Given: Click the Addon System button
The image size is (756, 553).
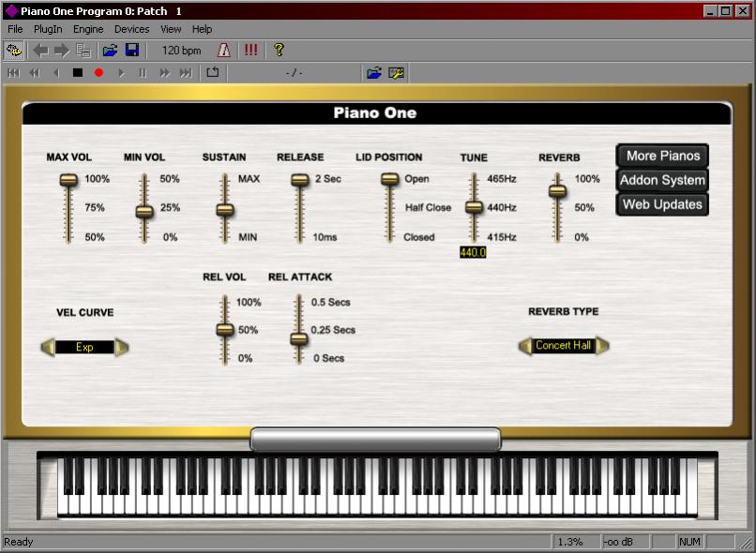Looking at the screenshot, I should point(662,180).
